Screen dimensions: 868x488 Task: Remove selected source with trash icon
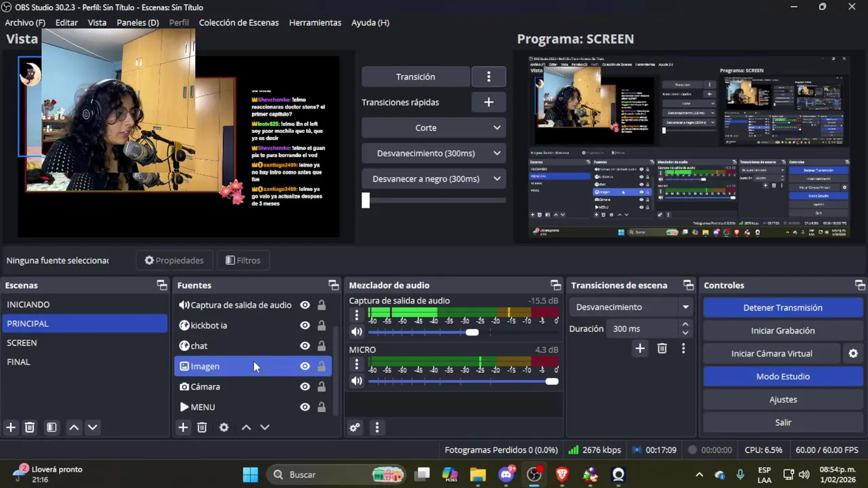tap(202, 427)
